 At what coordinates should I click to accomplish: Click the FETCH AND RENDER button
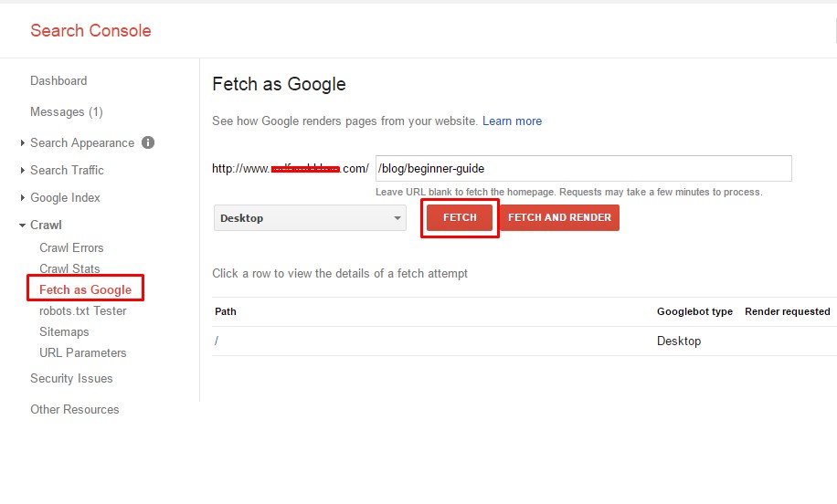(x=559, y=217)
